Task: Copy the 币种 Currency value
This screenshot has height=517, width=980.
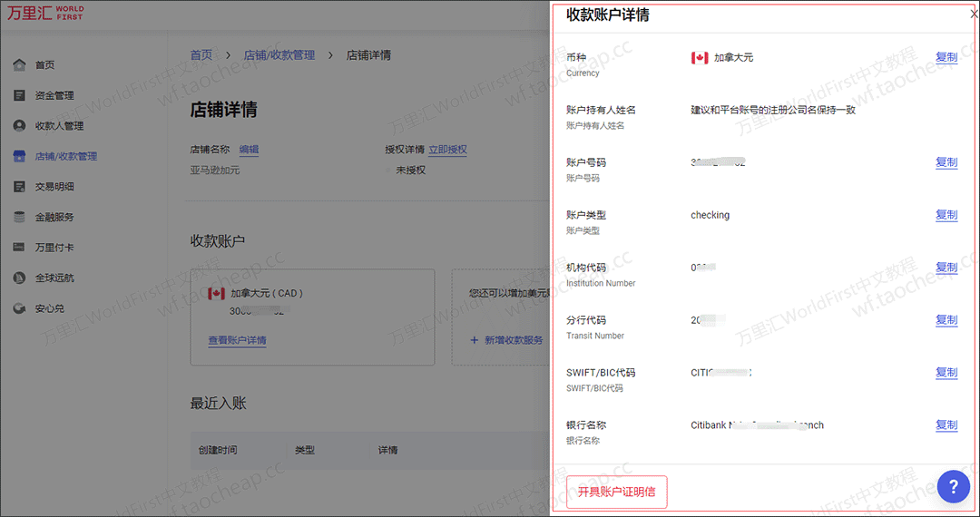Action: [946, 57]
